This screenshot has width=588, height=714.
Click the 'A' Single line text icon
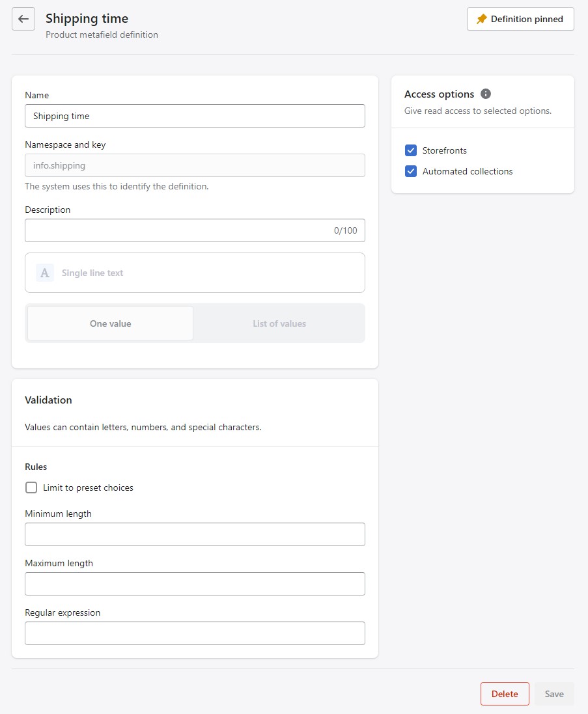(44, 273)
